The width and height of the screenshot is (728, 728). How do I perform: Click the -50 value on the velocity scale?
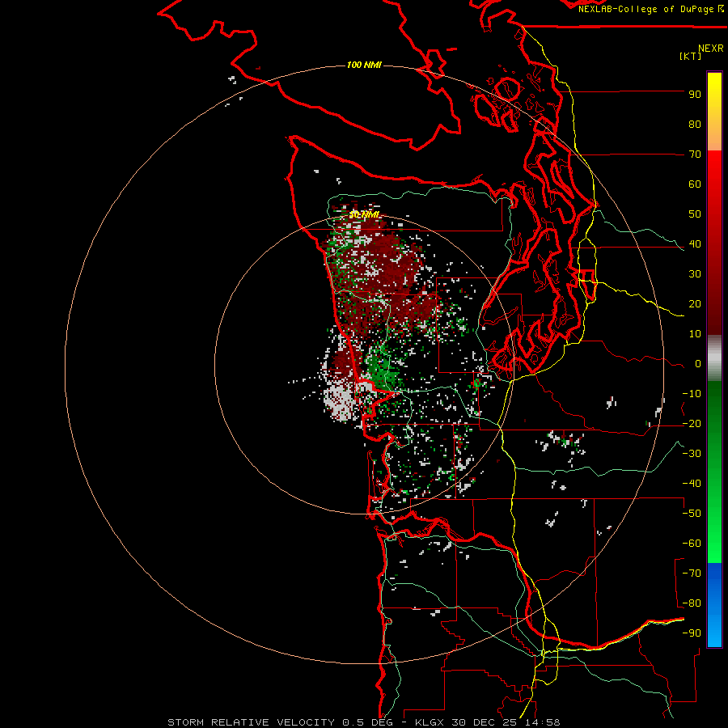click(x=692, y=514)
